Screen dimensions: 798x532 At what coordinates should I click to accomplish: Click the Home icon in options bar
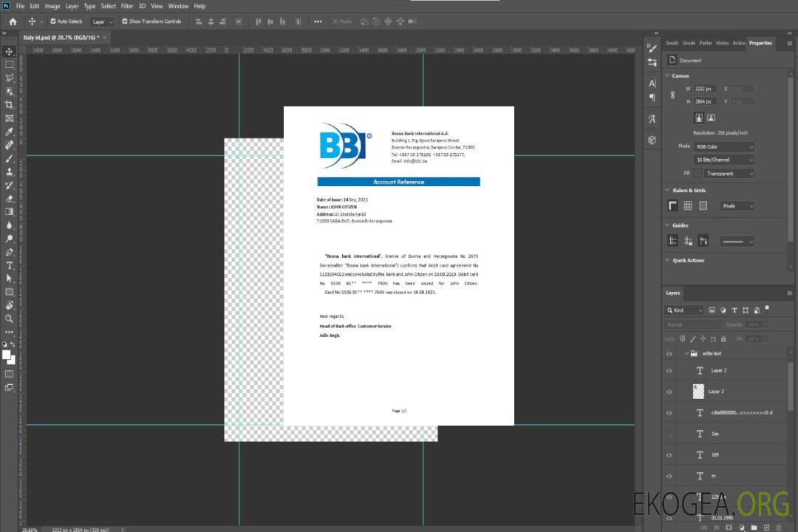coord(13,21)
